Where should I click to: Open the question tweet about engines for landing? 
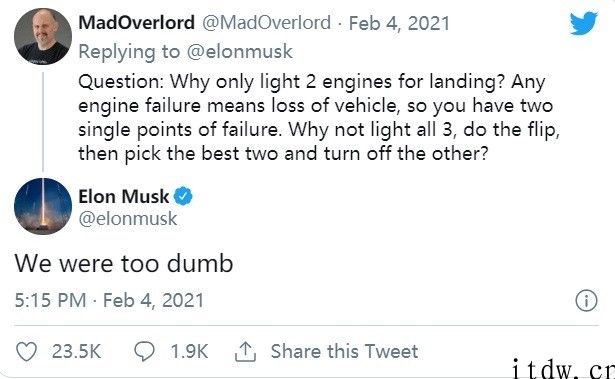click(319, 118)
